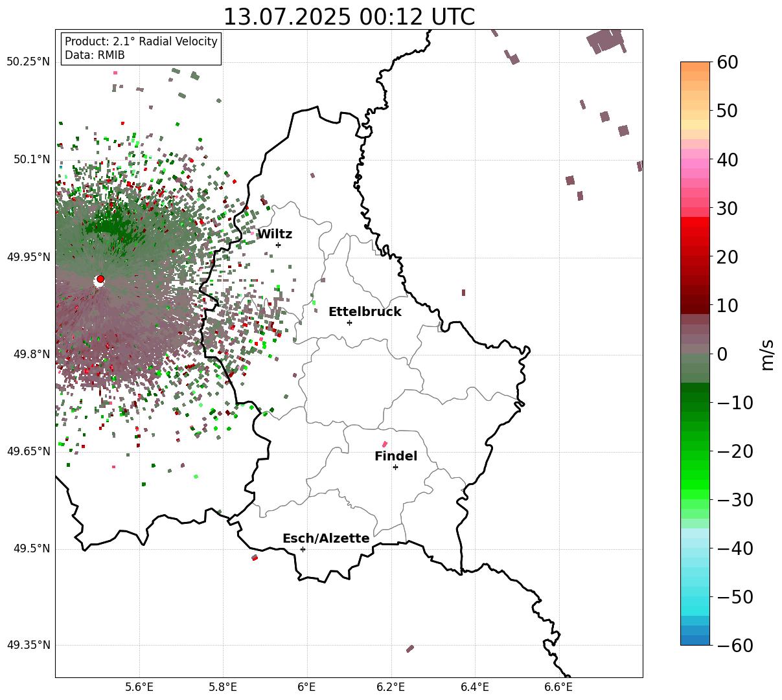Click the 6.4°E longitude label

pos(475,687)
